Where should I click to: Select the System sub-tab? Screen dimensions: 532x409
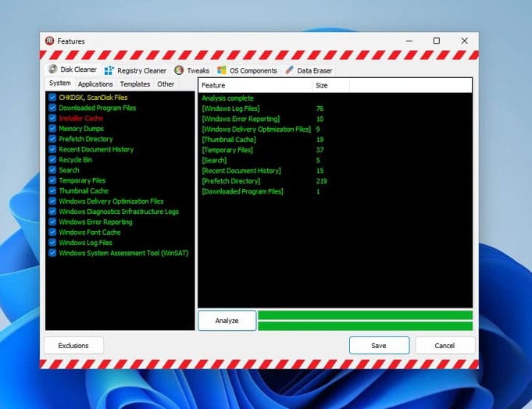[59, 83]
